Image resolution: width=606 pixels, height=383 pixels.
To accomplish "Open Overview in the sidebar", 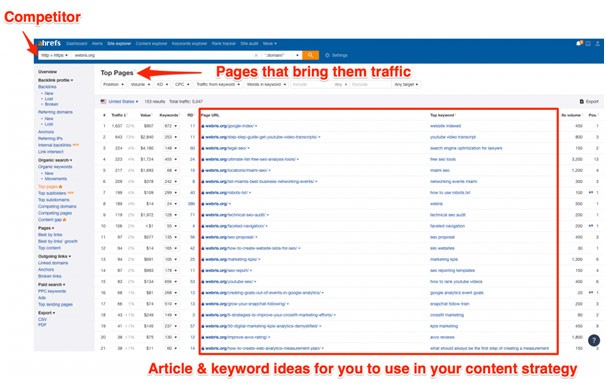I will 47,71.
